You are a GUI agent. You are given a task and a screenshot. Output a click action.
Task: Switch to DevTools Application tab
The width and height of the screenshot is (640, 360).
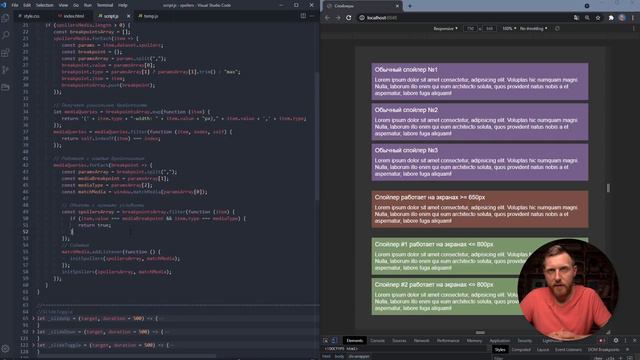click(x=500, y=340)
